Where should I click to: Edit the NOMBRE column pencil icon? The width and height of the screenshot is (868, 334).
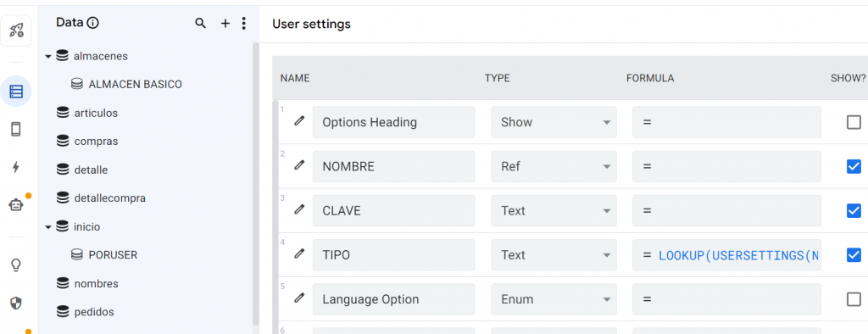point(299,165)
